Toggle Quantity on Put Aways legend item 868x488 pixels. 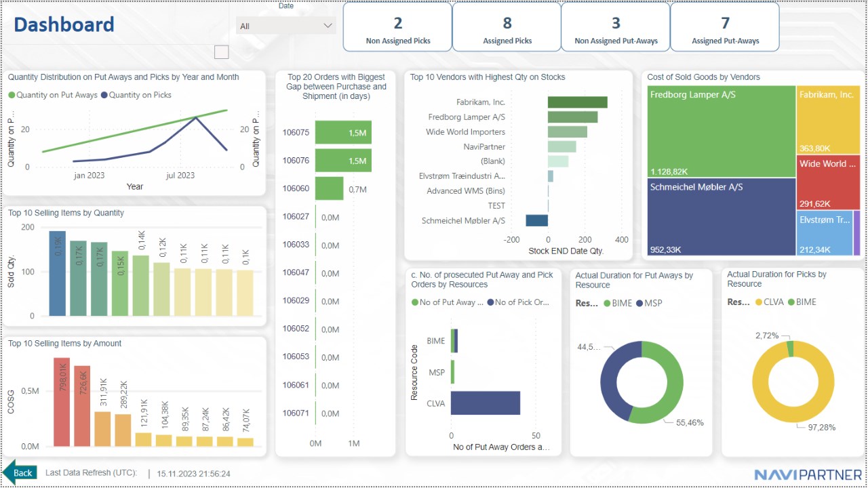click(x=53, y=95)
